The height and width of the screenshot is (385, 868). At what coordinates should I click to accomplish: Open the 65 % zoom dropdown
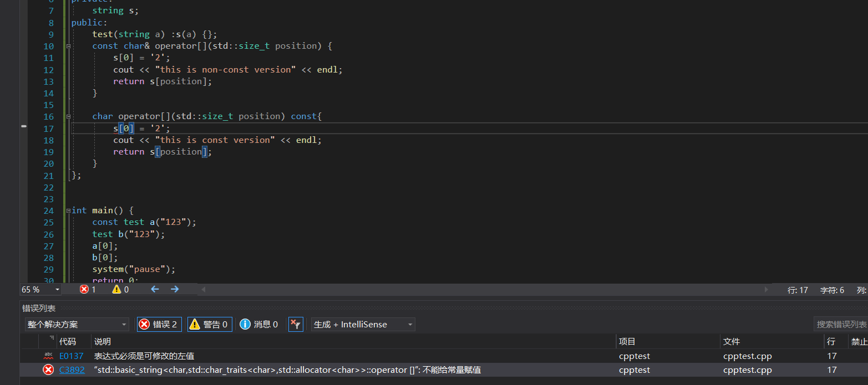tap(57, 290)
